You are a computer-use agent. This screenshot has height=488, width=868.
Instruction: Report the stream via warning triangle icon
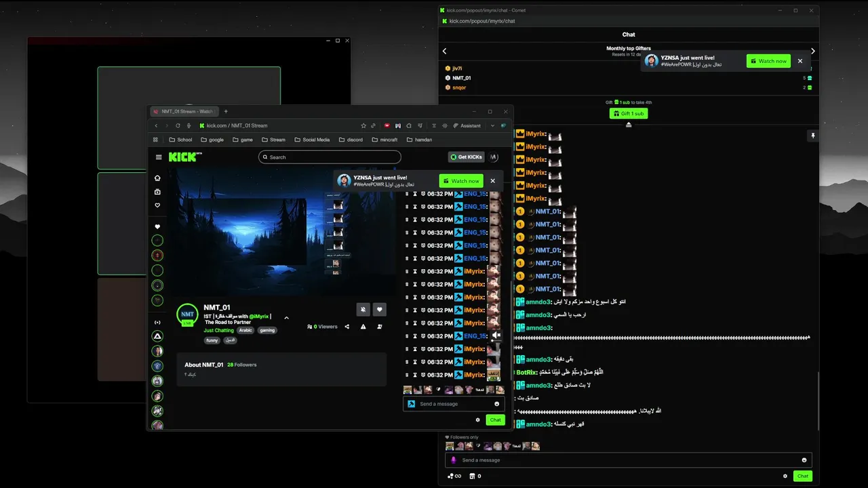point(363,327)
